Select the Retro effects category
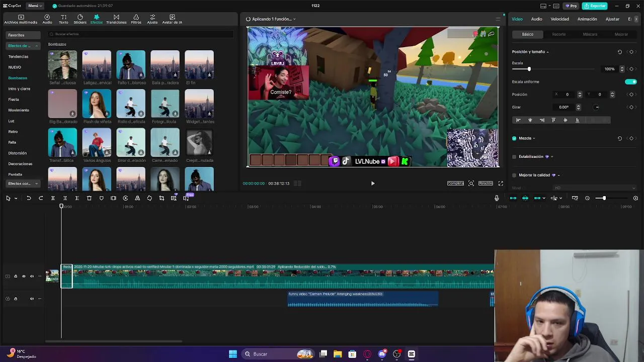 pos(13,132)
